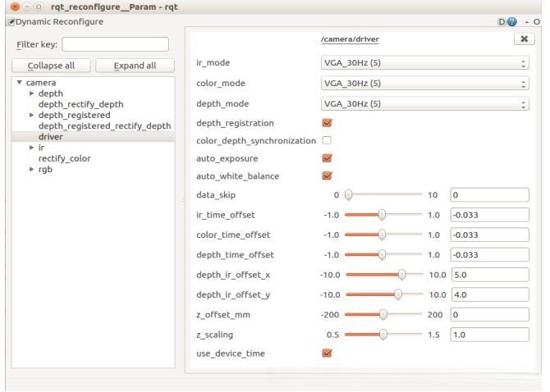550x392 pixels.
Task: Click the depth_ir_offset_x value field
Action: [490, 275]
